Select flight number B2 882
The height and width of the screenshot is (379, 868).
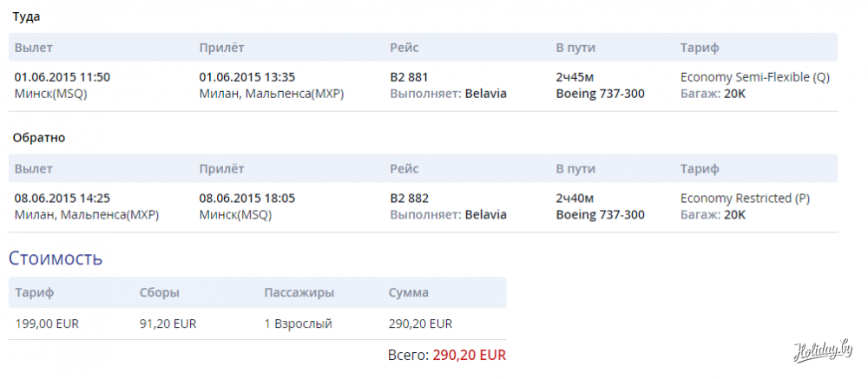(x=410, y=198)
